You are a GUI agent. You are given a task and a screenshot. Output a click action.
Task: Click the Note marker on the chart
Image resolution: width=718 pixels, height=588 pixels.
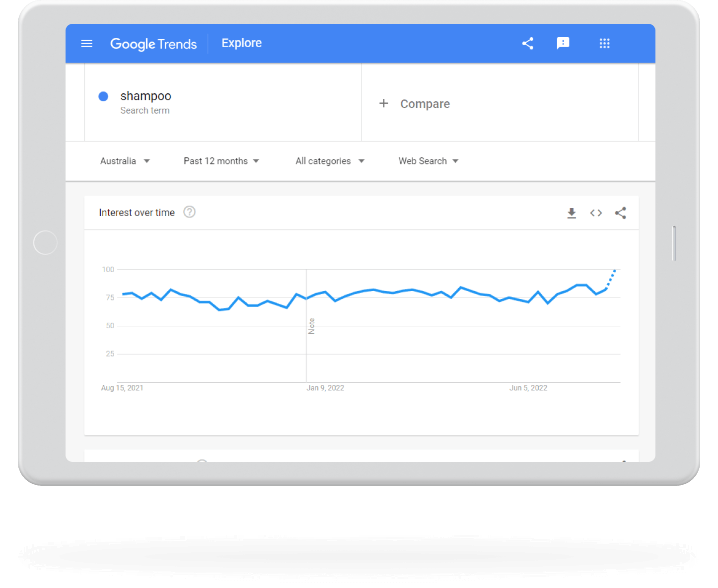pyautogui.click(x=311, y=326)
